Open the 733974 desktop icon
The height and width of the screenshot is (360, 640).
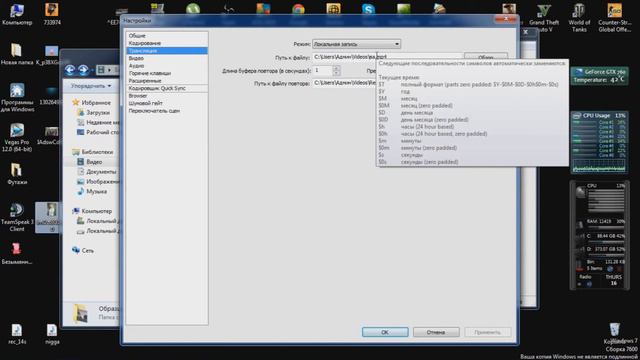point(52,14)
